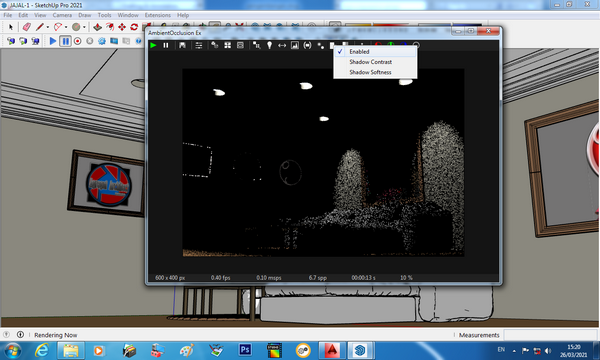Click the grey stop/cancel circle icon

point(90,41)
